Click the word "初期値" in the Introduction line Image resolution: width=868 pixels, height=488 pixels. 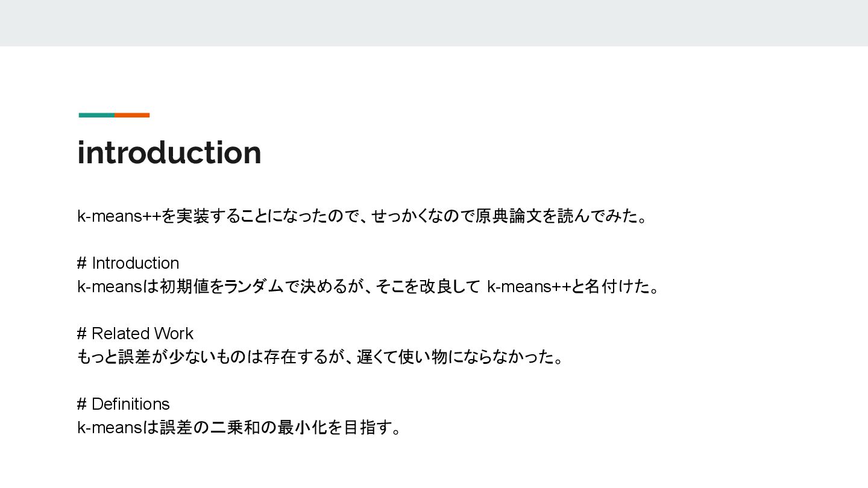click(x=184, y=287)
